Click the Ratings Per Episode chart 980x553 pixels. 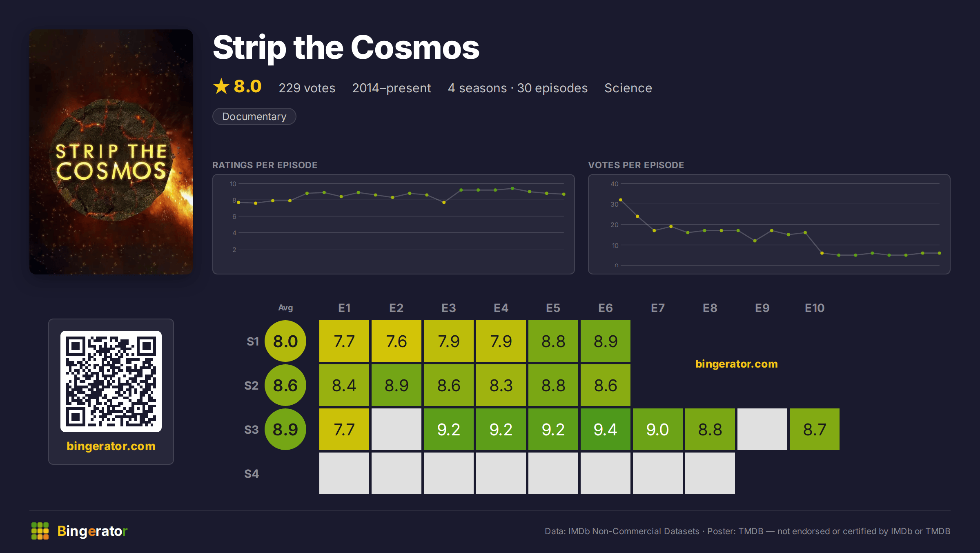pyautogui.click(x=394, y=224)
